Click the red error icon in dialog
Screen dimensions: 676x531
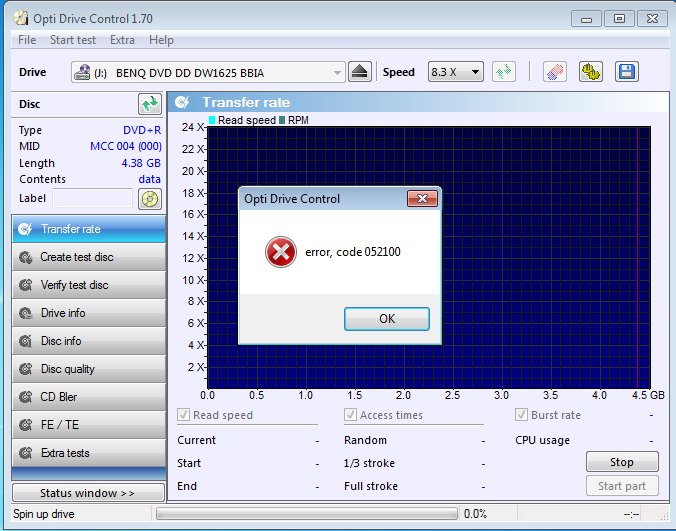pos(281,252)
